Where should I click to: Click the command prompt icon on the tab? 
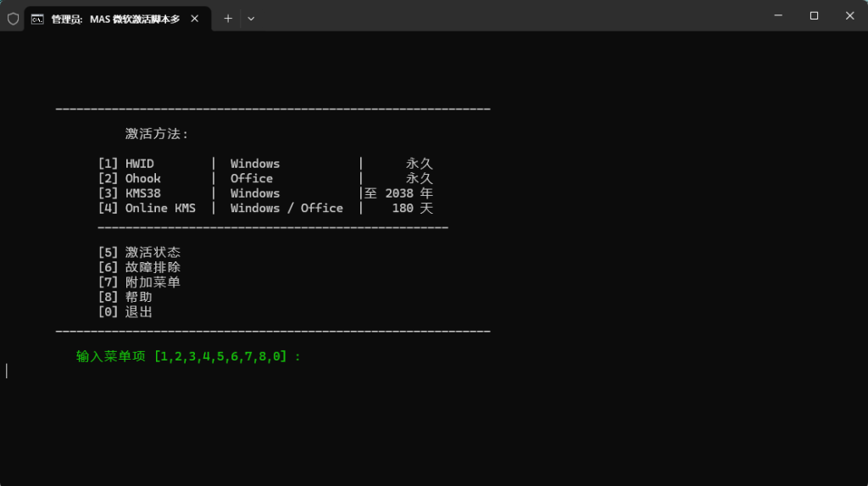(38, 18)
